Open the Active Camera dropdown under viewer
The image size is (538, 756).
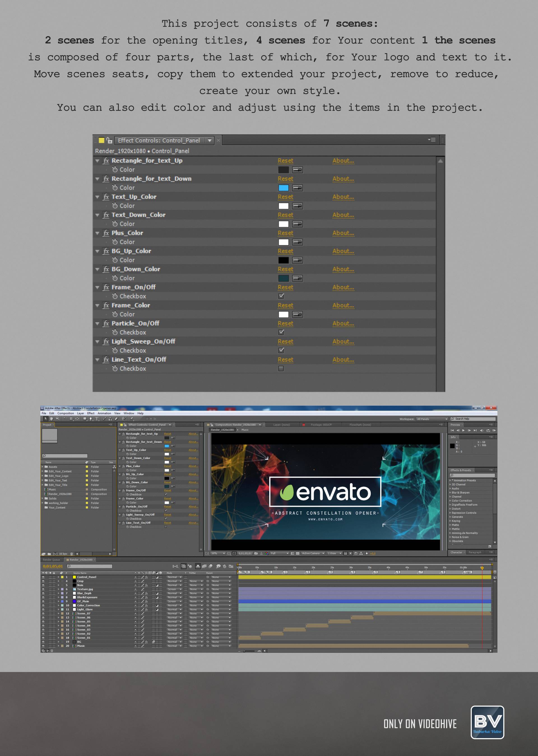point(313,554)
